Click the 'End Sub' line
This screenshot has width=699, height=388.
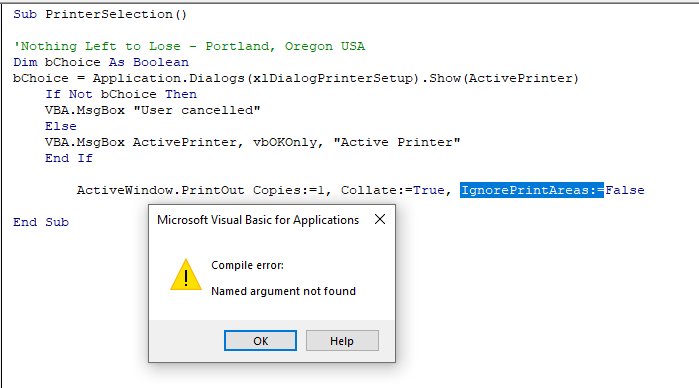click(x=41, y=223)
